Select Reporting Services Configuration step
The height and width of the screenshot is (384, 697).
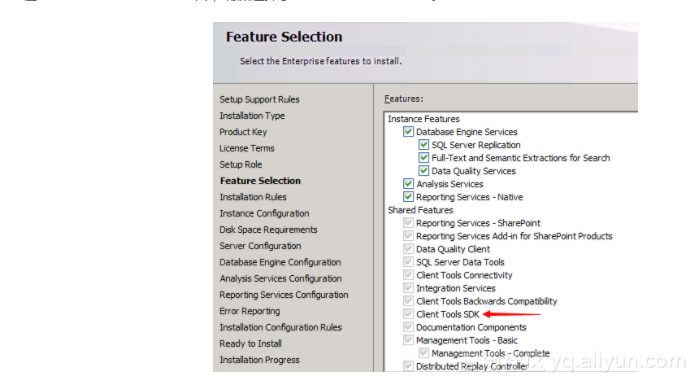point(284,295)
